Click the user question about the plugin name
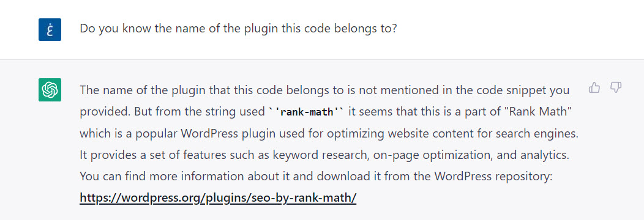Viewport: 644px width, 220px height. (238, 29)
